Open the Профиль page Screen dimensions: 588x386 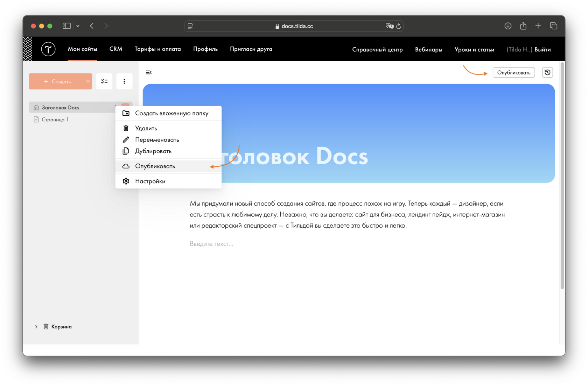[x=205, y=49]
